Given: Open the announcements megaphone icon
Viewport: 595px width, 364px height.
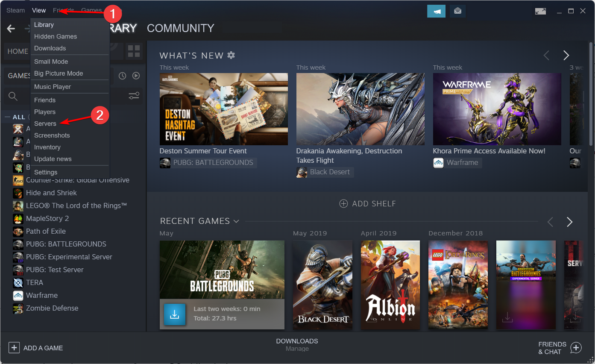Looking at the screenshot, I should pyautogui.click(x=436, y=11).
